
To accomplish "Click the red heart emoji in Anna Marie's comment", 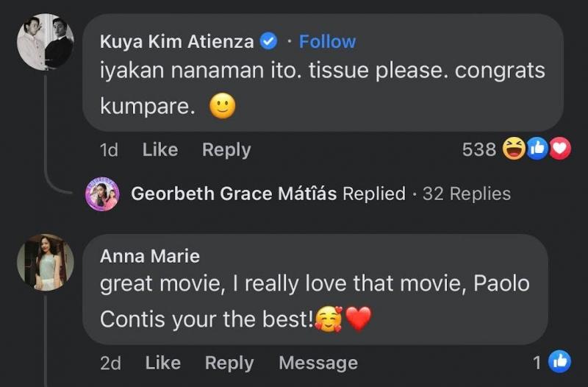I will (x=359, y=321).
